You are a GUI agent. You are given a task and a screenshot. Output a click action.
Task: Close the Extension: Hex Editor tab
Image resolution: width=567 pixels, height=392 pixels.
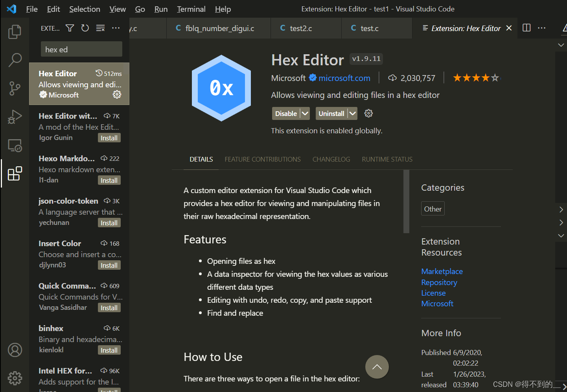coord(509,28)
